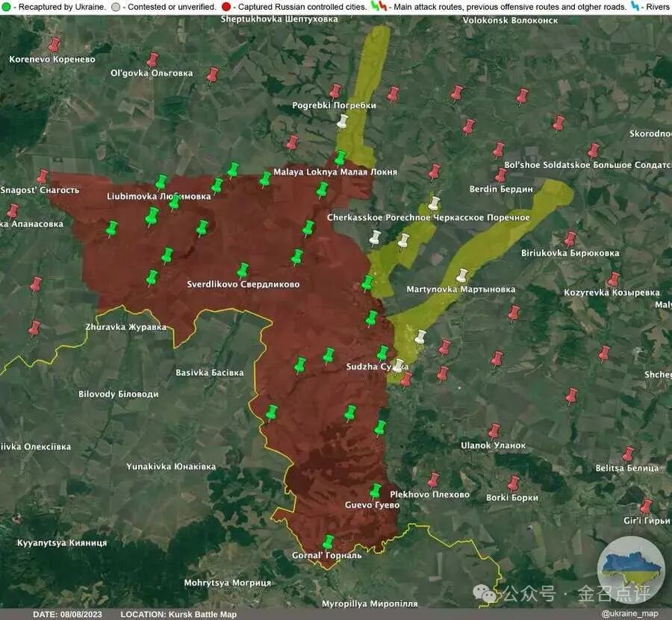Select the white pin above Martynovka label
This screenshot has width=672, height=620.
[461, 276]
